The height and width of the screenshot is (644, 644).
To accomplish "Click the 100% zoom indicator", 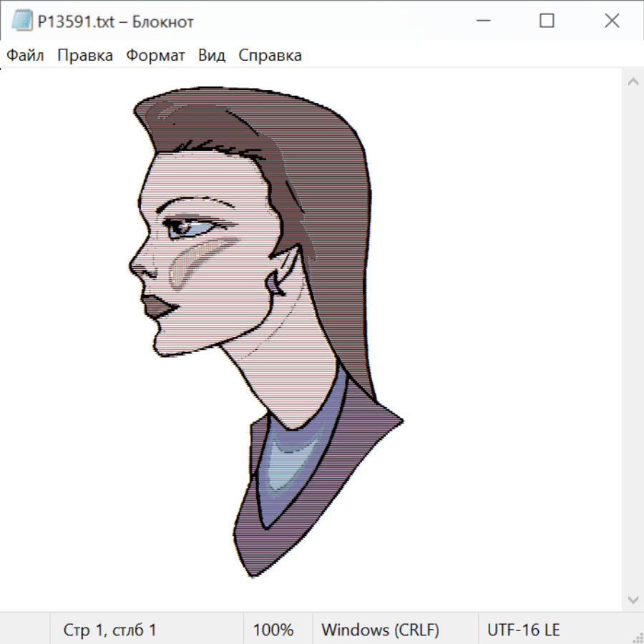I will pyautogui.click(x=273, y=630).
